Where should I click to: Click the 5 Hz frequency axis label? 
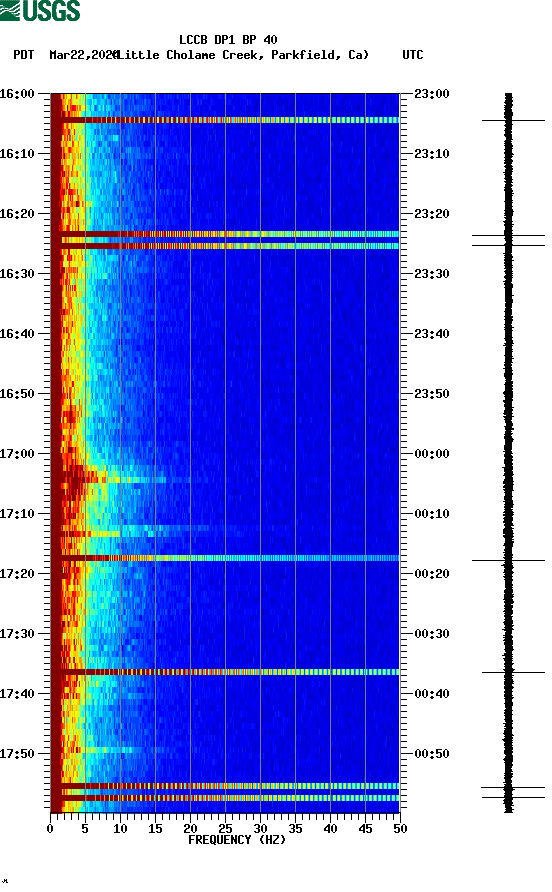85,829
